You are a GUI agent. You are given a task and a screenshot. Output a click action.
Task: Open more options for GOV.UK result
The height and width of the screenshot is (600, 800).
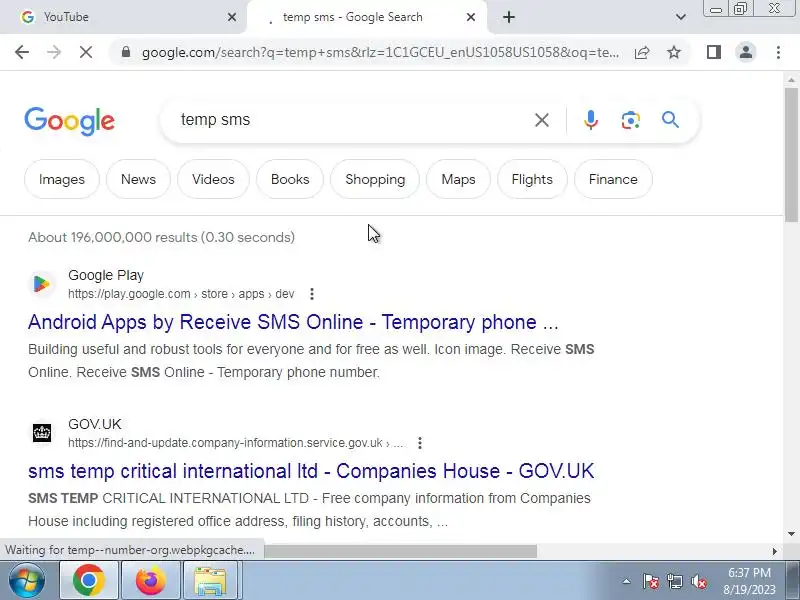[420, 443]
